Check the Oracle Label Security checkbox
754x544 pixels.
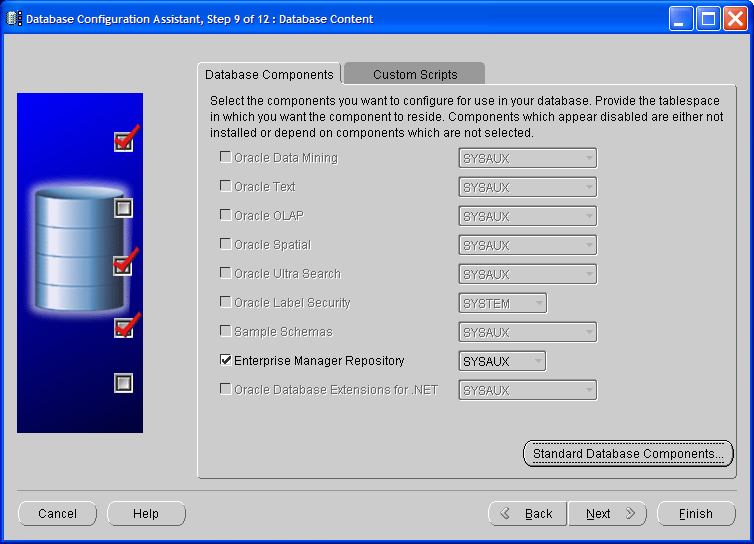(x=225, y=302)
